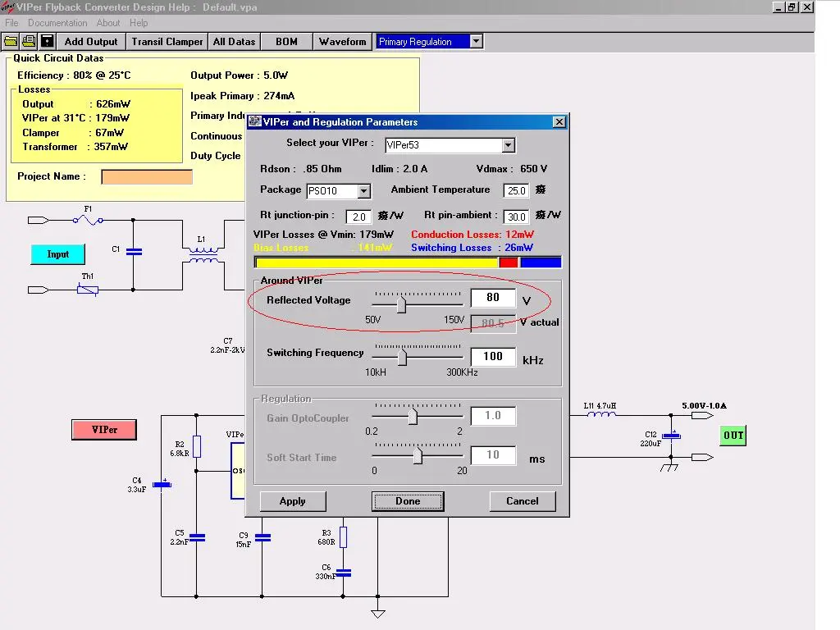
Task: Select the R2 6.8kR resistor symbol
Action: pos(197,446)
